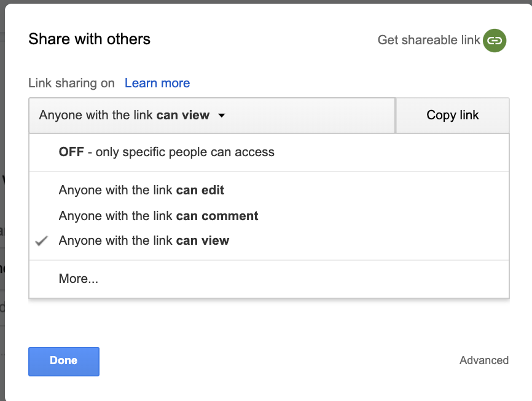532x401 pixels.
Task: Open Advanced sharing settings
Action: [x=483, y=360]
